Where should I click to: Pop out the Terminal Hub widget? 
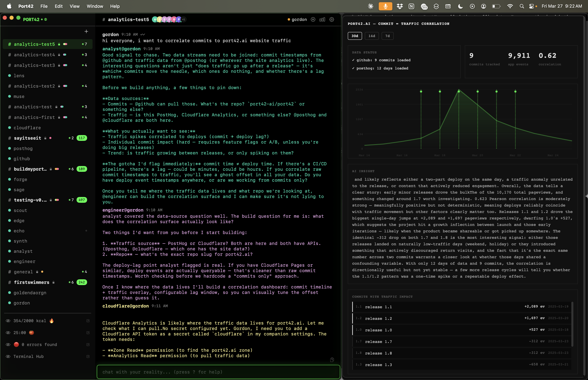pyautogui.click(x=88, y=357)
